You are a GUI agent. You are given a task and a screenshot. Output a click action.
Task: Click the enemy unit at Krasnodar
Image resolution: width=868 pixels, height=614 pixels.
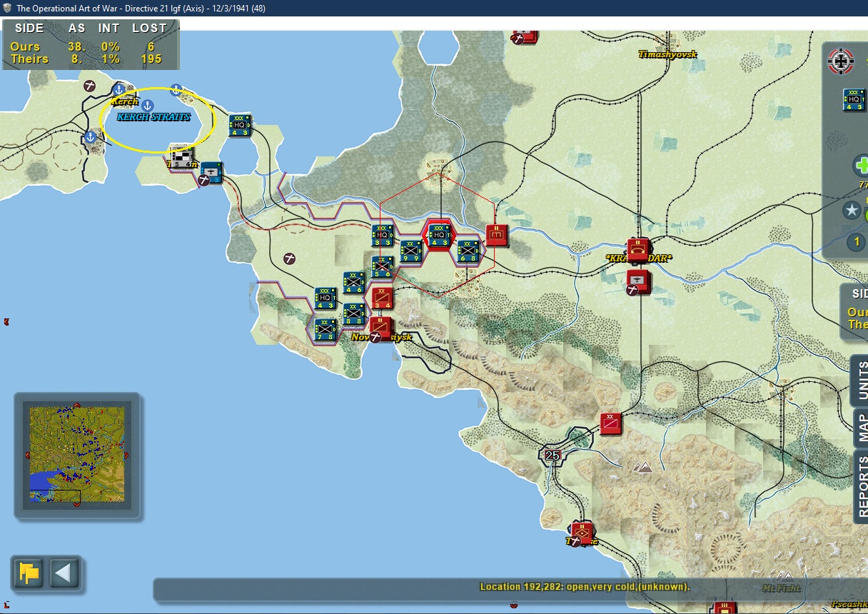[638, 249]
